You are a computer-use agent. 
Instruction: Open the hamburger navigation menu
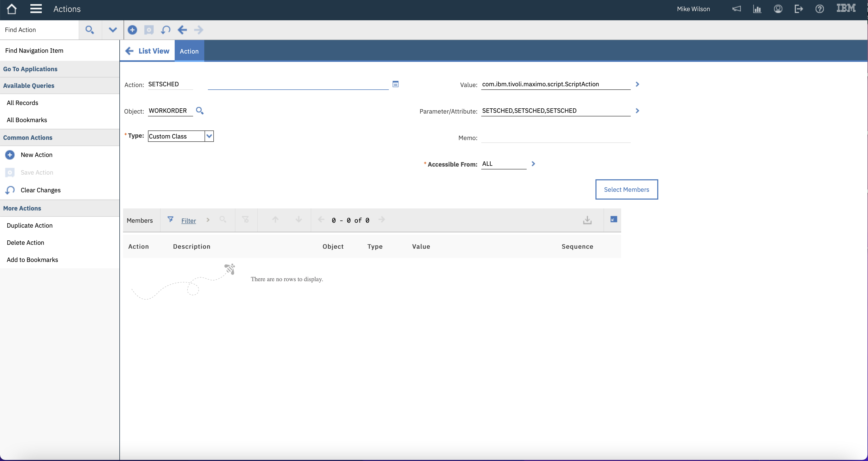[x=36, y=9]
